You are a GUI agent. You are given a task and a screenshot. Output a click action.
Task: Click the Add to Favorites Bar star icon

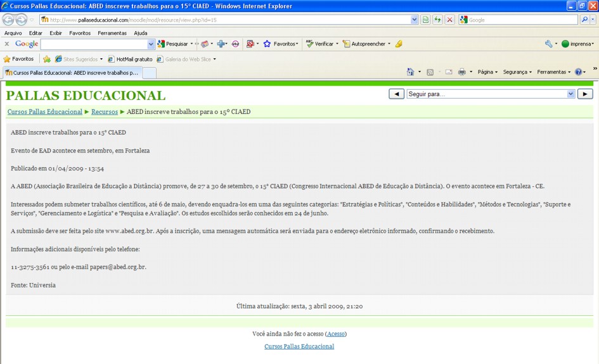click(47, 59)
